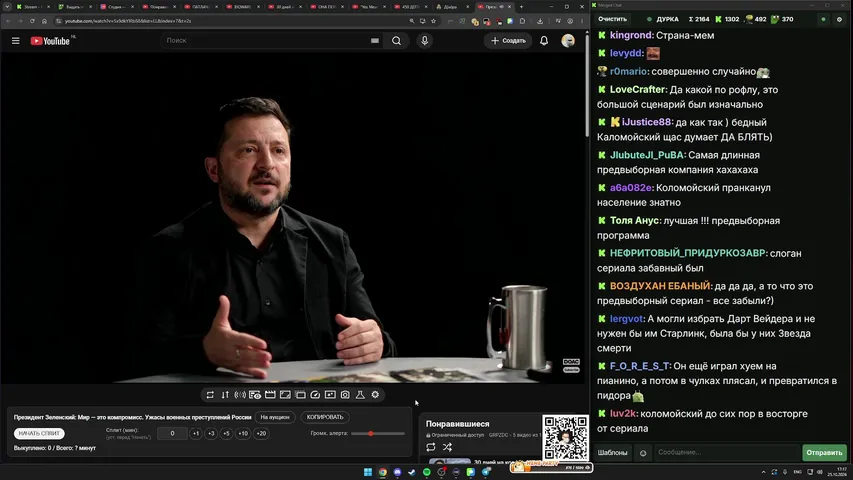Screen dimensions: 853x480
Task: Switch to the 'Студия' browser tab
Action: click(118, 7)
